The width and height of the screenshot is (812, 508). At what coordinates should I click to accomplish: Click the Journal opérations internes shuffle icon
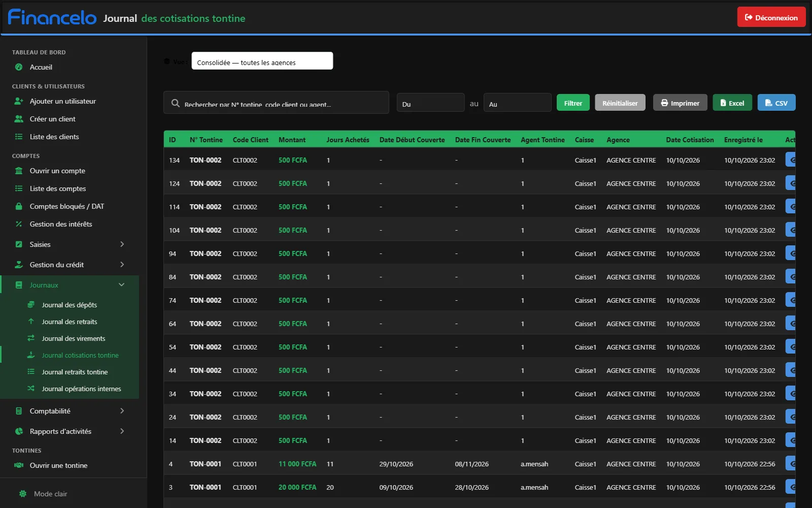tap(31, 389)
